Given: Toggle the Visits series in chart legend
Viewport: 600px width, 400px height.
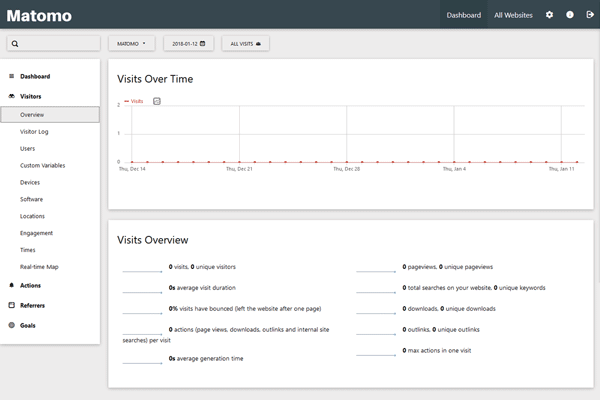Looking at the screenshot, I should point(133,101).
